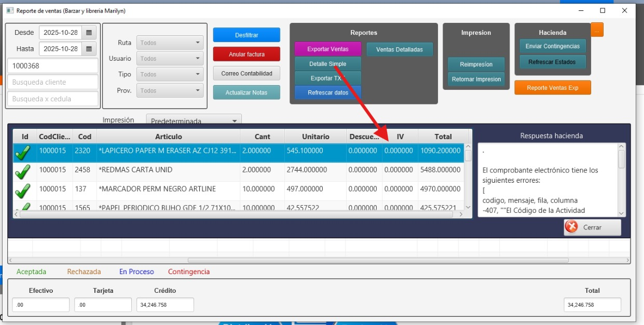The height and width of the screenshot is (325, 644).
Task: Click green checkmark on REDMAS CARTA row
Action: pos(23,171)
